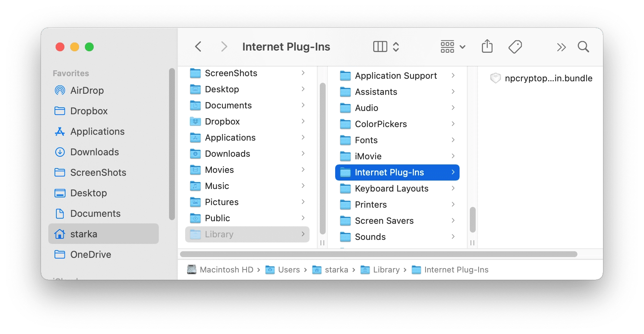The image size is (644, 334).
Task: Select starka in the sidebar
Action: tap(85, 234)
